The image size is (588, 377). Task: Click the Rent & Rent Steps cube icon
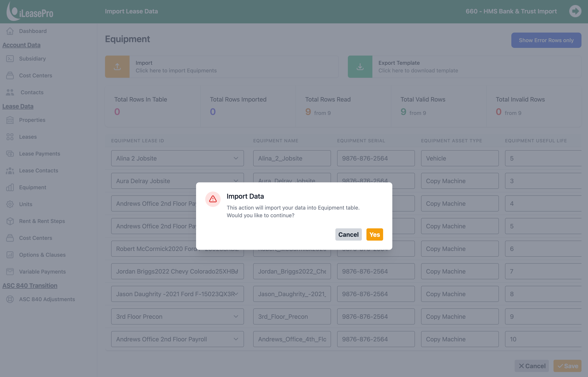coord(10,221)
